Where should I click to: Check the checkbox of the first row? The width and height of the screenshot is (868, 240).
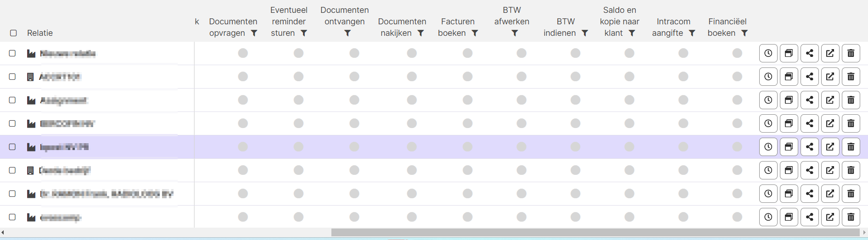pyautogui.click(x=12, y=53)
